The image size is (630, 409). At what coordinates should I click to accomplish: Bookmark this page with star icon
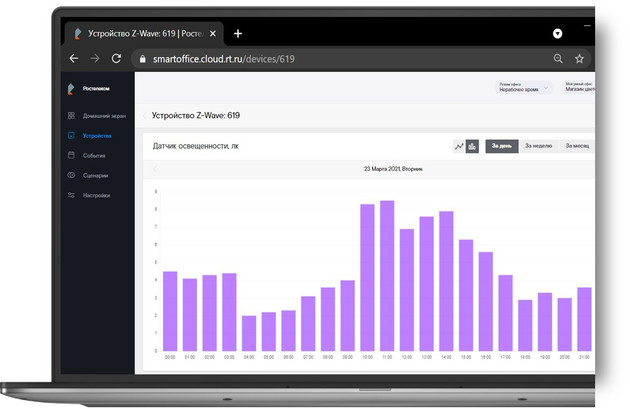pyautogui.click(x=579, y=59)
